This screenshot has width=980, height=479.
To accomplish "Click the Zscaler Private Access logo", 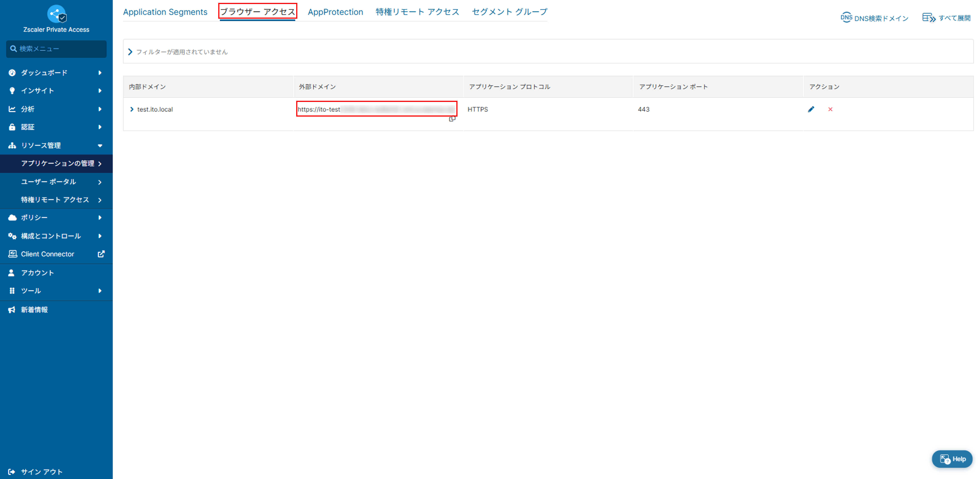I will (x=56, y=14).
